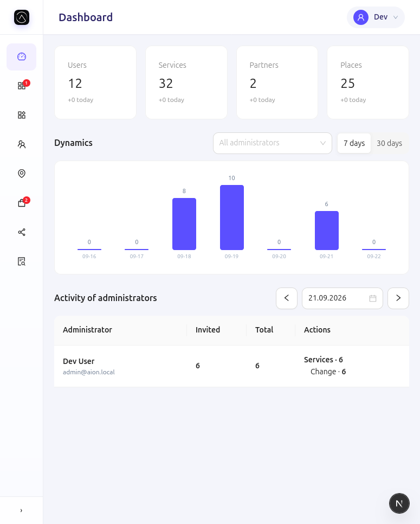Viewport: 420px width, 524px height.
Task: Click the calendar icon in date field
Action: (373, 298)
